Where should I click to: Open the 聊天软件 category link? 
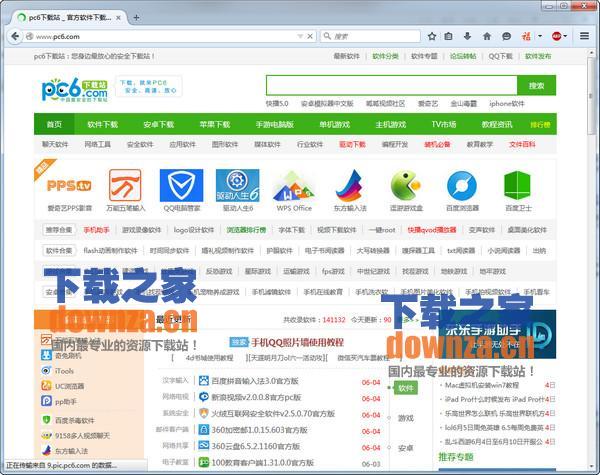click(55, 144)
